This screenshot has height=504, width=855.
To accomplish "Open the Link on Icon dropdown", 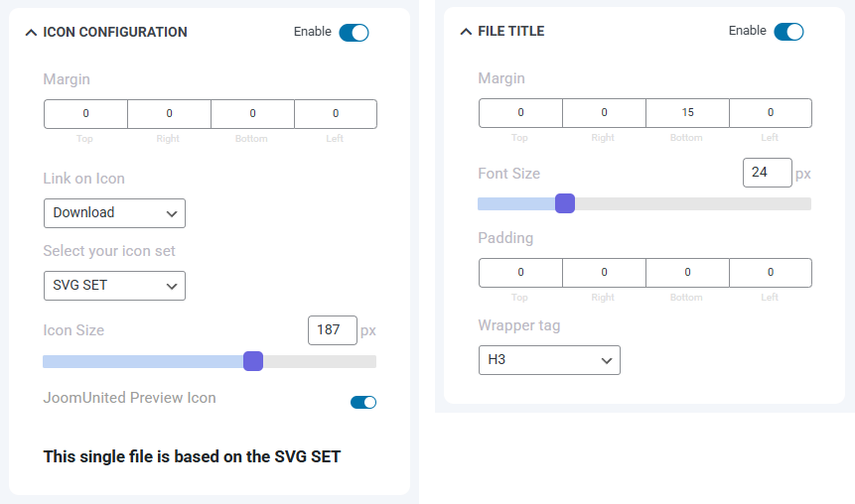I will 114,213.
